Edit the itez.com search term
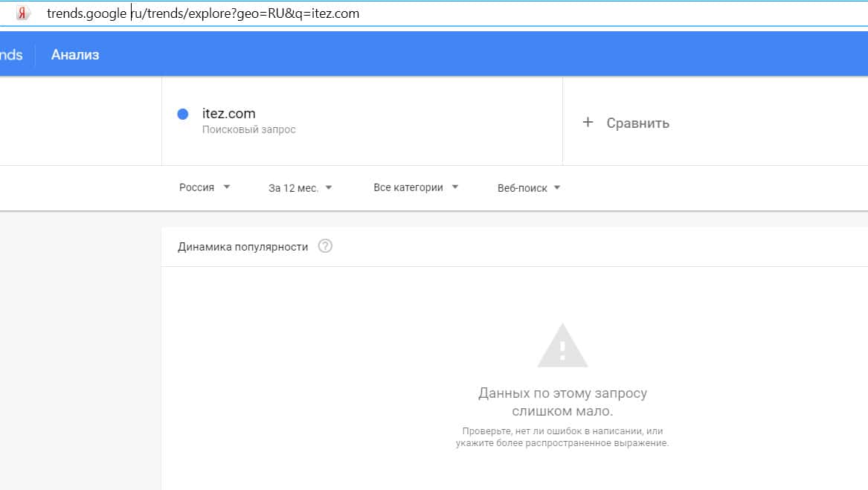This screenshot has width=868, height=490. [229, 114]
